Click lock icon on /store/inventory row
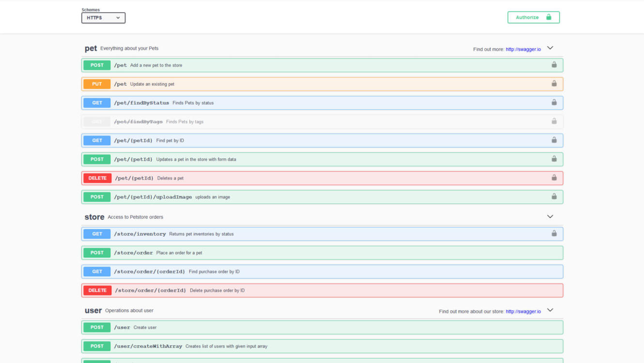The image size is (644, 363). (x=554, y=234)
